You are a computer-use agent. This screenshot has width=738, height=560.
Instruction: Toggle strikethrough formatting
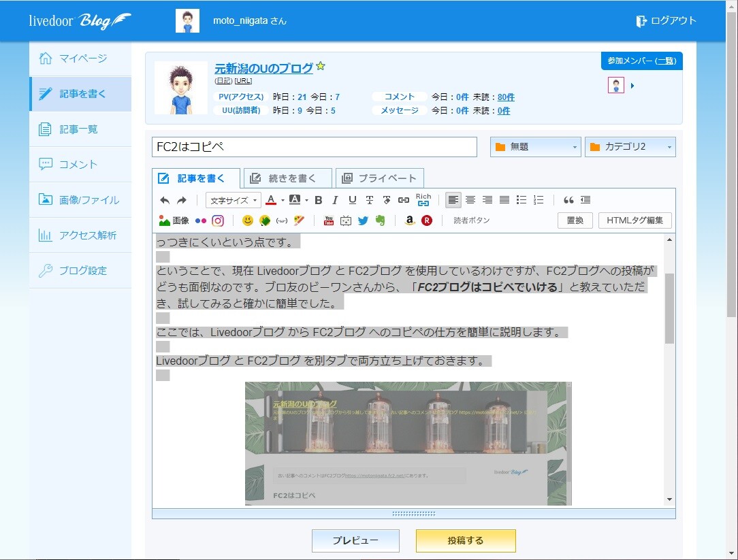[x=370, y=201]
